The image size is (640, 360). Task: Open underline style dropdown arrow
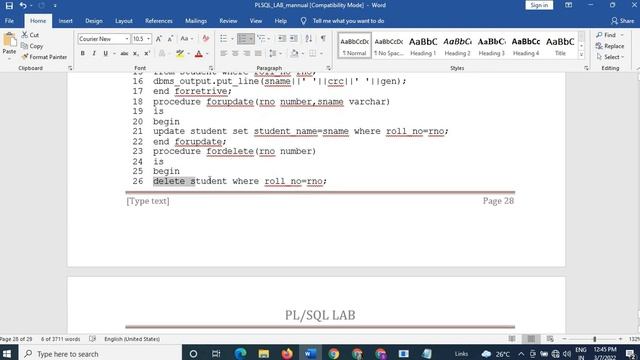(x=114, y=53)
